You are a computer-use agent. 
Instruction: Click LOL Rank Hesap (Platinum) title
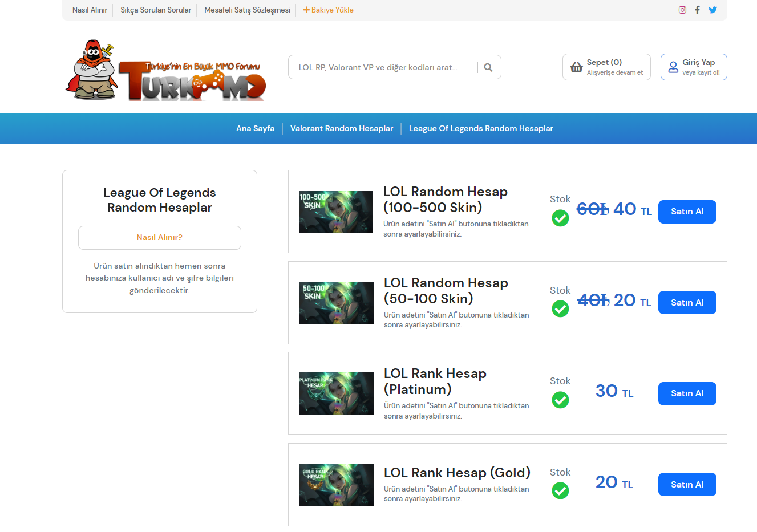click(x=435, y=381)
